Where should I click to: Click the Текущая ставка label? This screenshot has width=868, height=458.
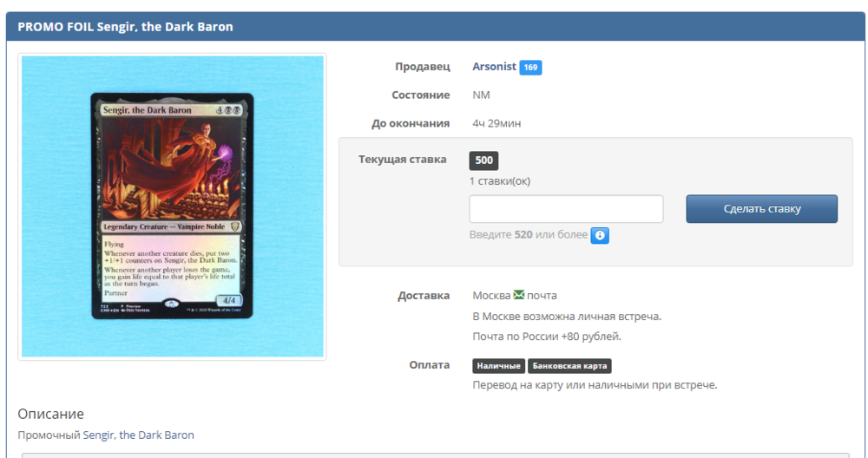(402, 160)
